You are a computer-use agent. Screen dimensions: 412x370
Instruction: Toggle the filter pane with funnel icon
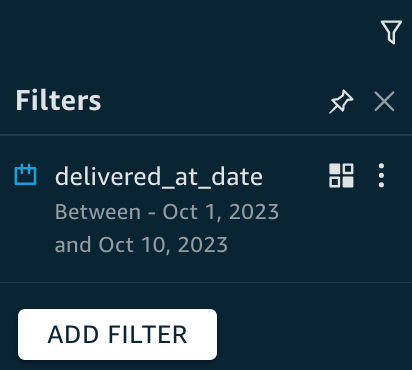tap(391, 32)
